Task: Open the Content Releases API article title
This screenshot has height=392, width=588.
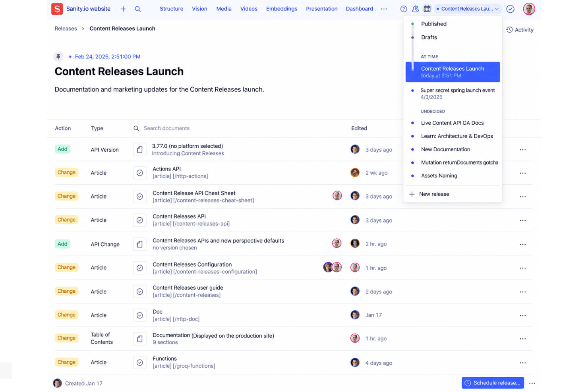Action: 179,216
